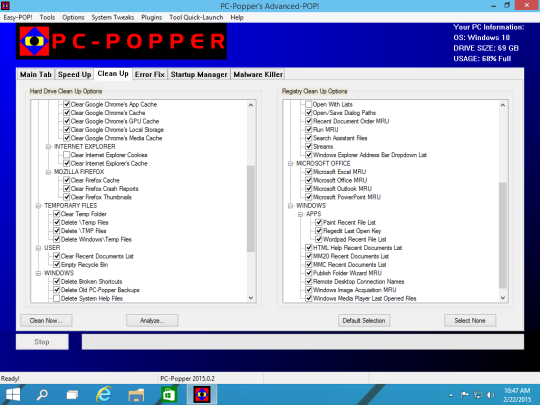Toggle Clear Google Chrome's App Cache
Viewport: 540px width, 405px height.
point(67,104)
